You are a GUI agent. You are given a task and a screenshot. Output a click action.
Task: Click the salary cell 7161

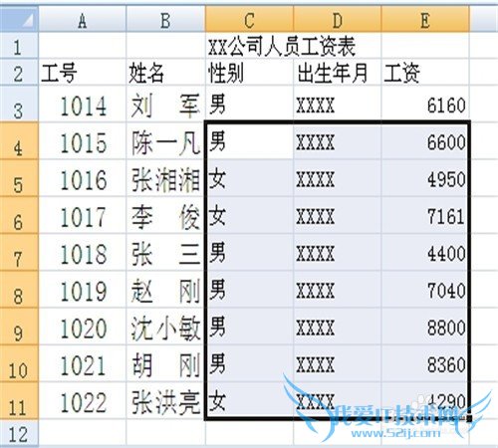(x=425, y=215)
